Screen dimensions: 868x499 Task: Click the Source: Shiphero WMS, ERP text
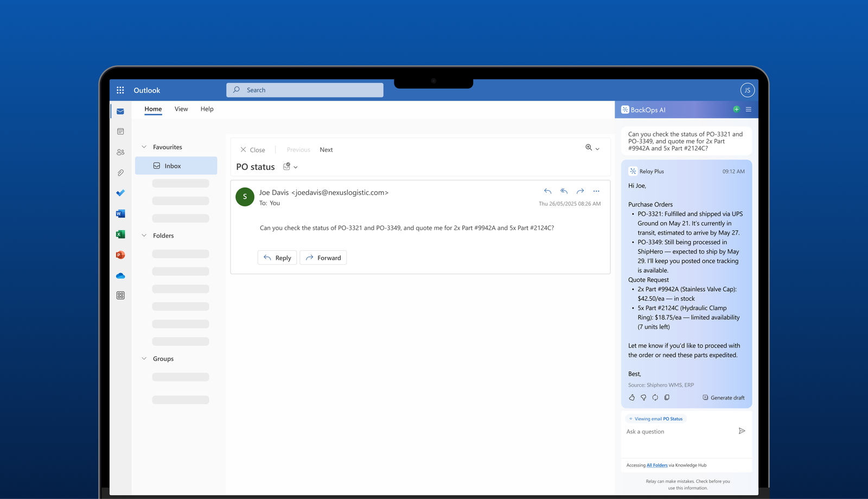click(661, 385)
